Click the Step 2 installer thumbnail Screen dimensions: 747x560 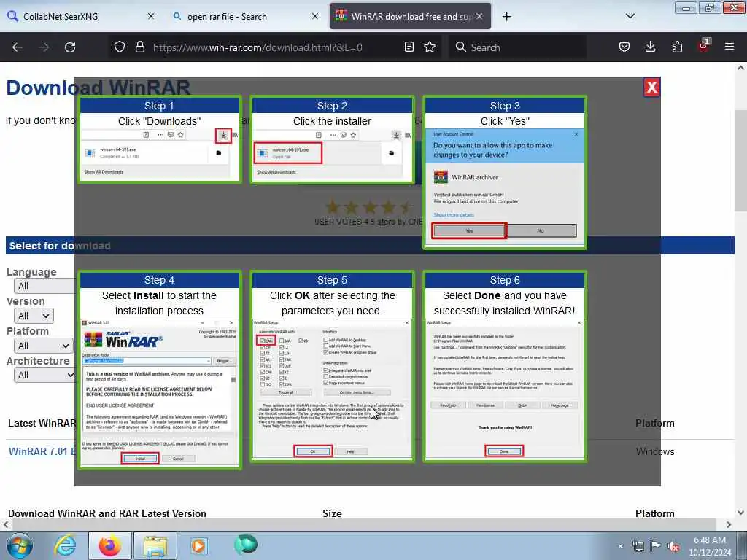(x=332, y=154)
